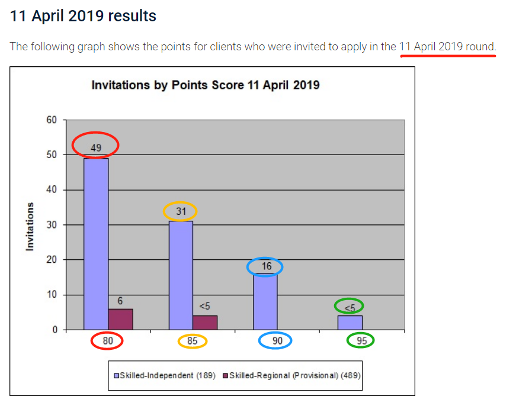Click the green-circled <5 value label
The height and width of the screenshot is (409, 532).
[x=350, y=308]
